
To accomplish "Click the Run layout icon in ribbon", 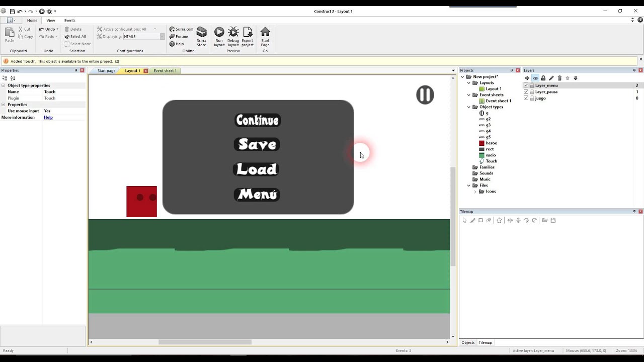I will tap(219, 33).
